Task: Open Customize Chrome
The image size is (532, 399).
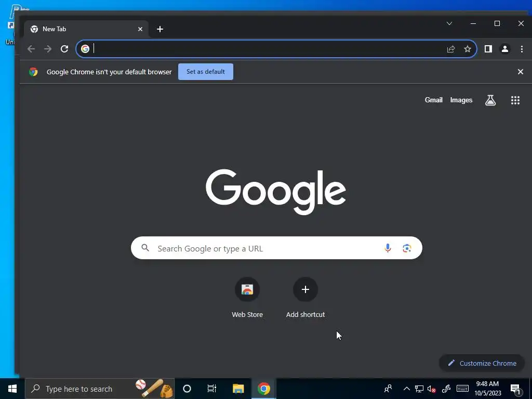Action: 482,363
